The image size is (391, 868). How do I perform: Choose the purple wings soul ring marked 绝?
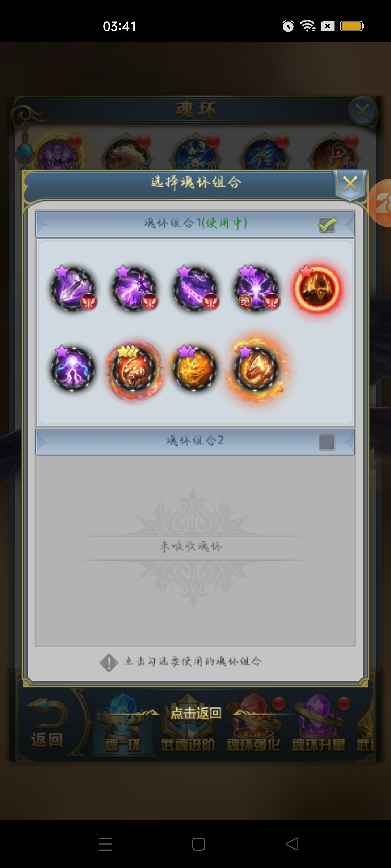[257, 289]
